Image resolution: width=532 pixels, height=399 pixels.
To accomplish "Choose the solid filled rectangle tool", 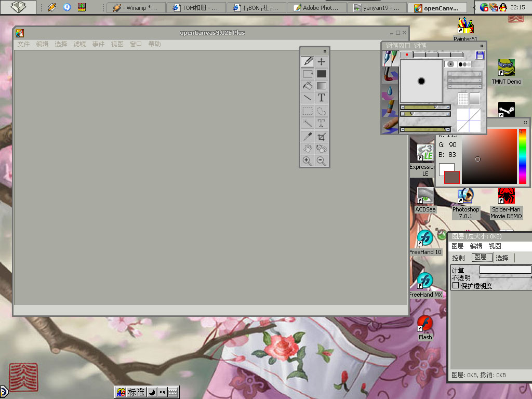I will (321, 74).
